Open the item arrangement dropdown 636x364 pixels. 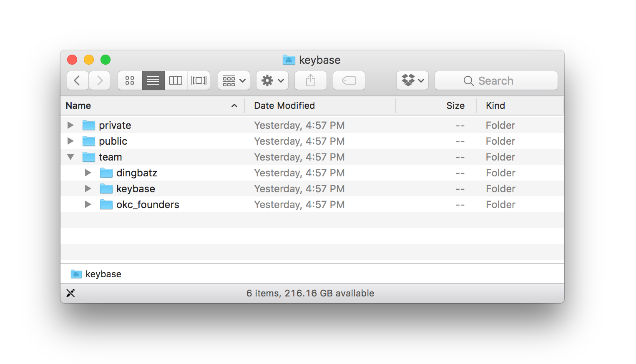234,80
